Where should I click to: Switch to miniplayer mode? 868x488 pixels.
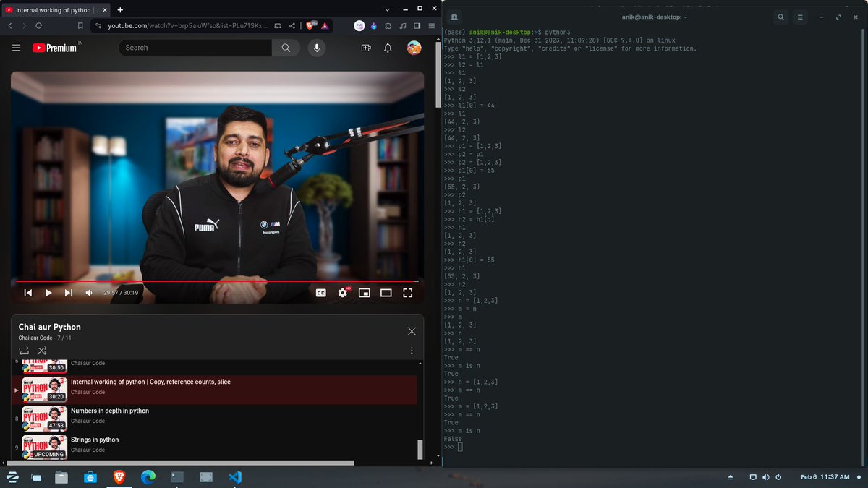click(364, 293)
